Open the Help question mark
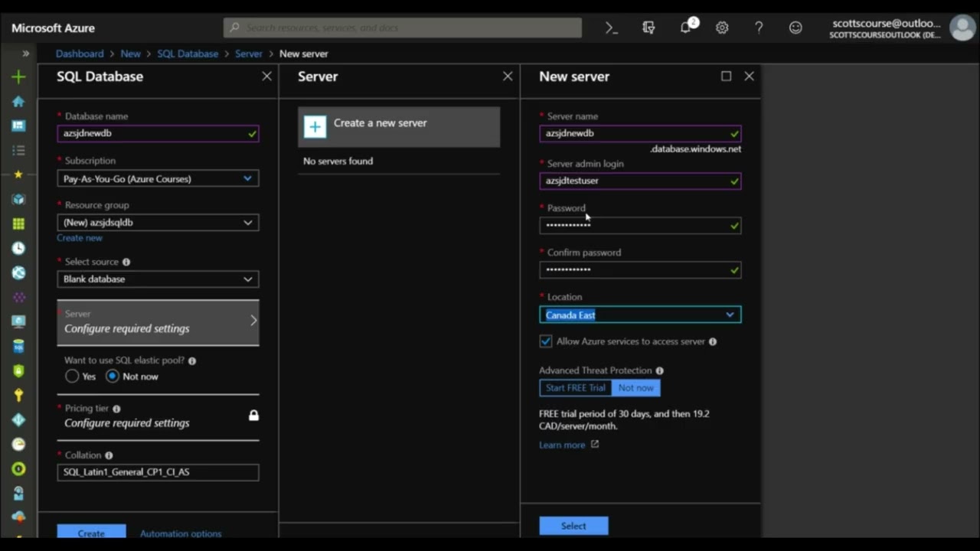 [x=759, y=28]
